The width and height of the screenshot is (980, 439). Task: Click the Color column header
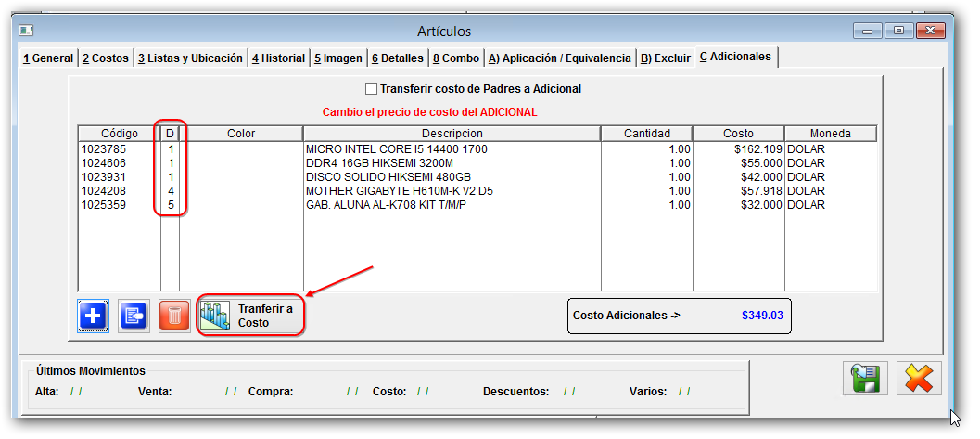pos(241,134)
